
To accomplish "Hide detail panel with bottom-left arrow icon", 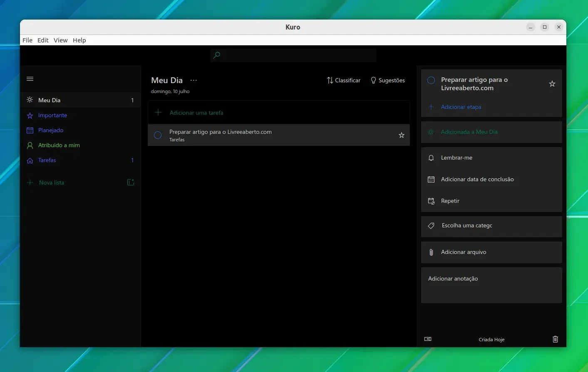I will (428, 339).
